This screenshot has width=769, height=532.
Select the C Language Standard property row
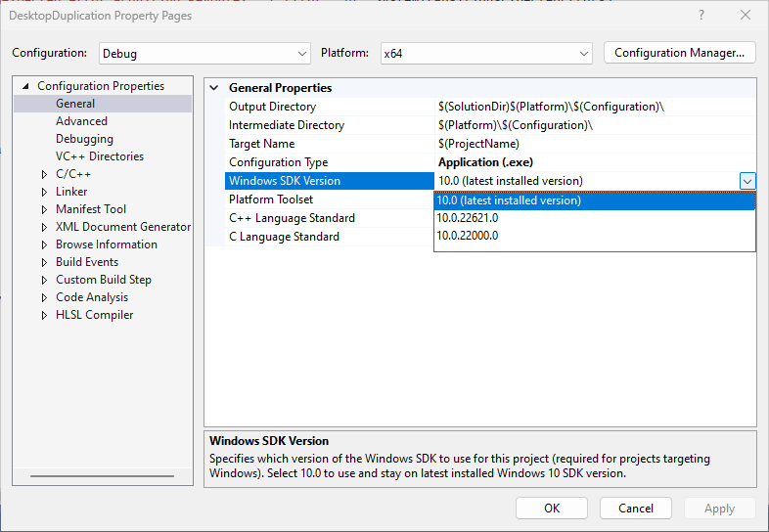point(329,237)
